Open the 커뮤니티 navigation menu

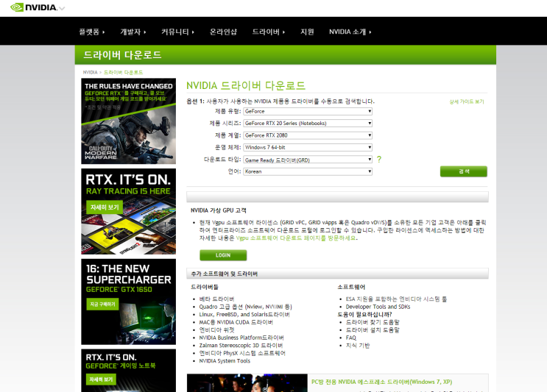177,32
